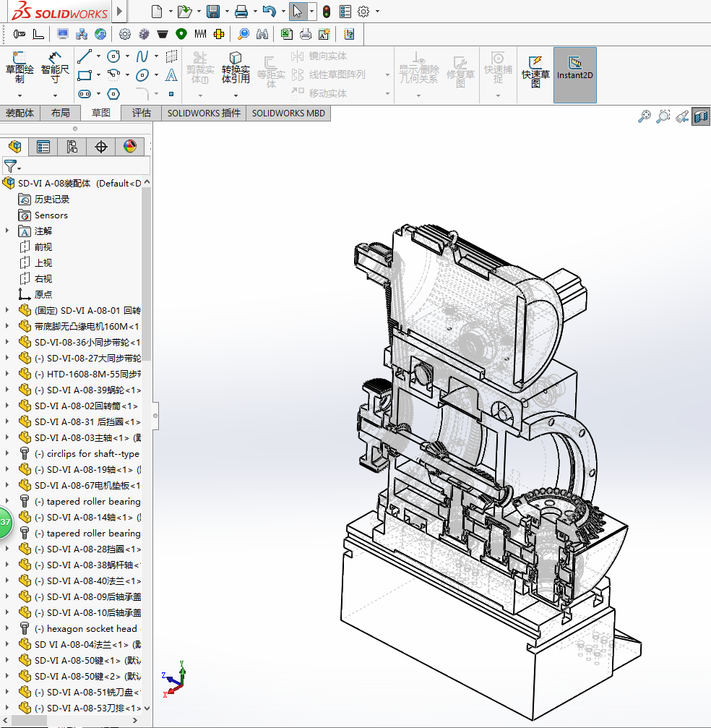Click the rebuild traffic light icon
Screen dimensions: 711x728
point(327,12)
